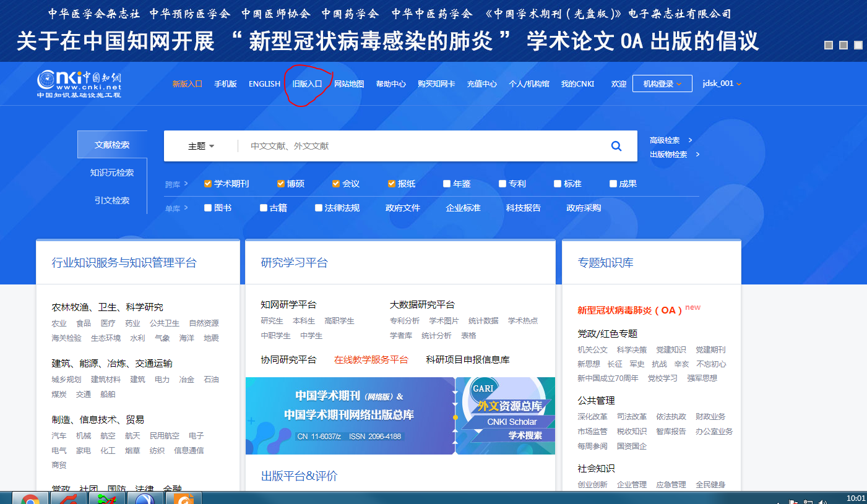Open 充值中心
The image size is (867, 504).
click(x=482, y=83)
